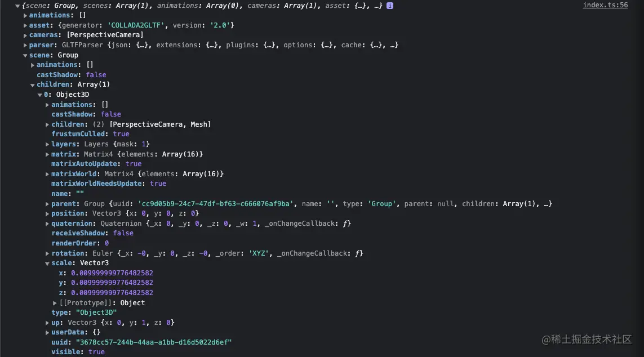Collapse the scene: Group node
The width and height of the screenshot is (644, 357).
(x=25, y=55)
